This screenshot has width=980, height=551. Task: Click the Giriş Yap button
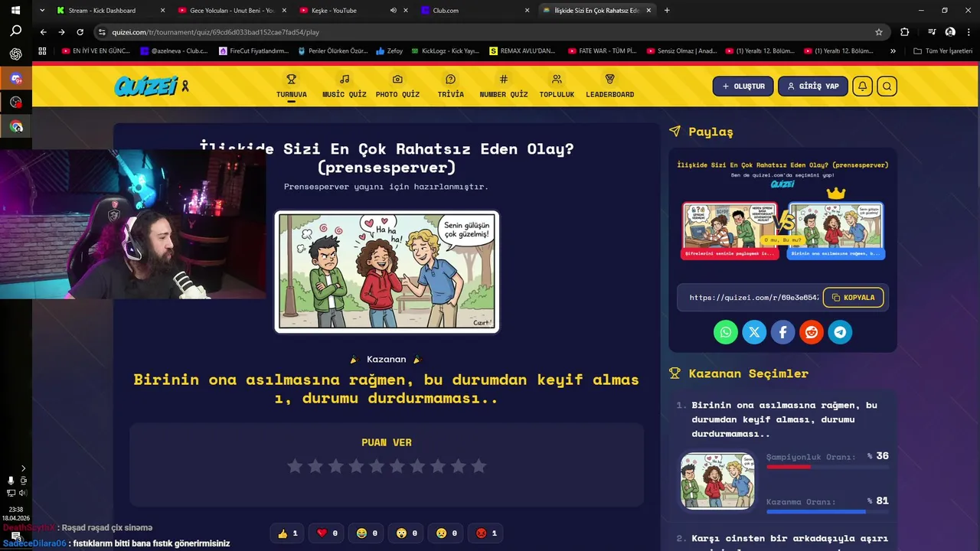(813, 86)
